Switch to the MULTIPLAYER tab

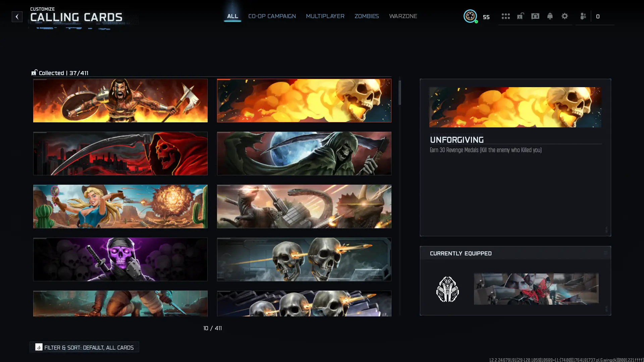coord(325,16)
